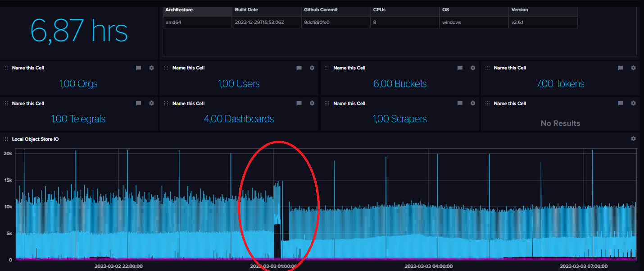This screenshot has height=271, width=644.
Task: Click the 2023-03-02 22:00:00 time label
Action: tap(118, 266)
